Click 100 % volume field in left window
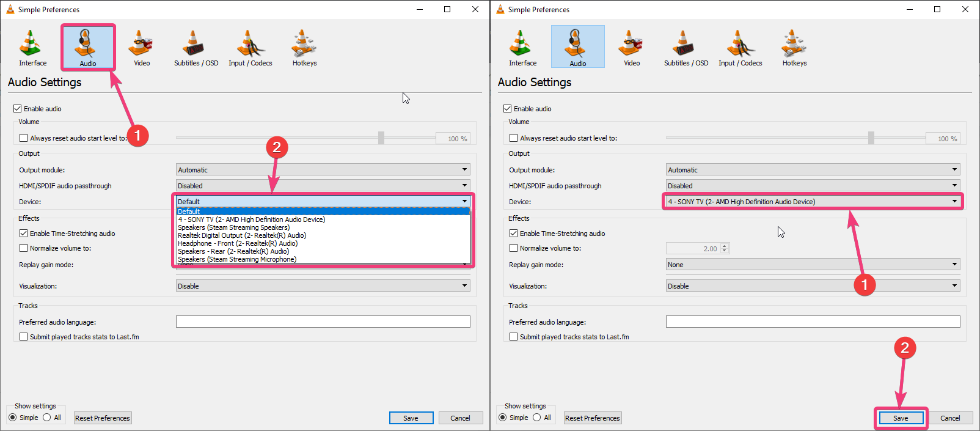Viewport: 980px width, 431px height. point(453,138)
